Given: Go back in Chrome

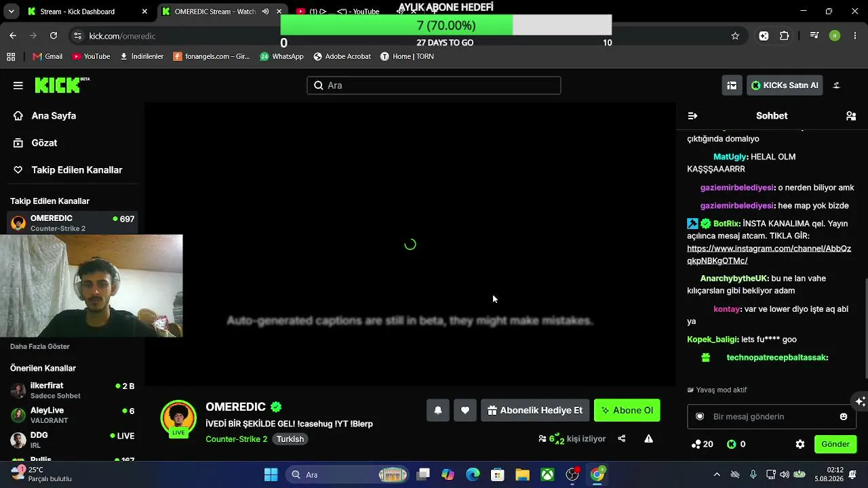Looking at the screenshot, I should tap(13, 36).
